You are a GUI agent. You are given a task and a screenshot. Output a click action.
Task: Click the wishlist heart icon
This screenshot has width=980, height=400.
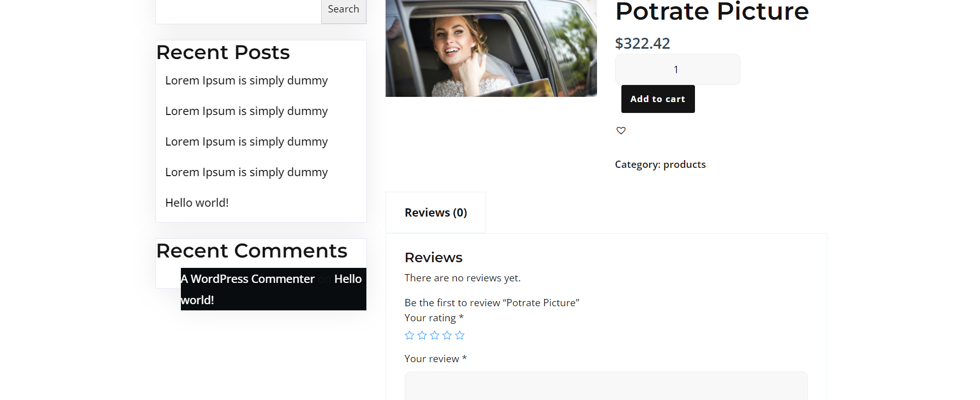[621, 131]
